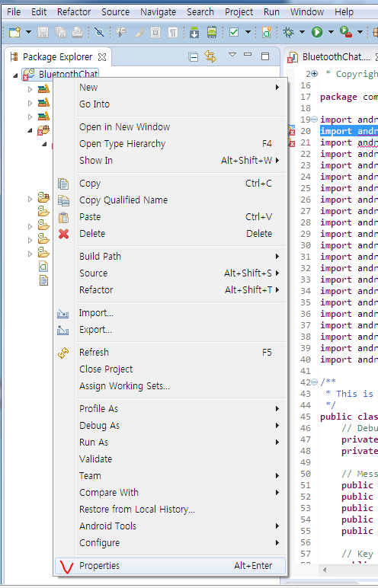Image resolution: width=378 pixels, height=588 pixels.
Task: Click Collapse All in Package Explorer
Action: [194, 57]
